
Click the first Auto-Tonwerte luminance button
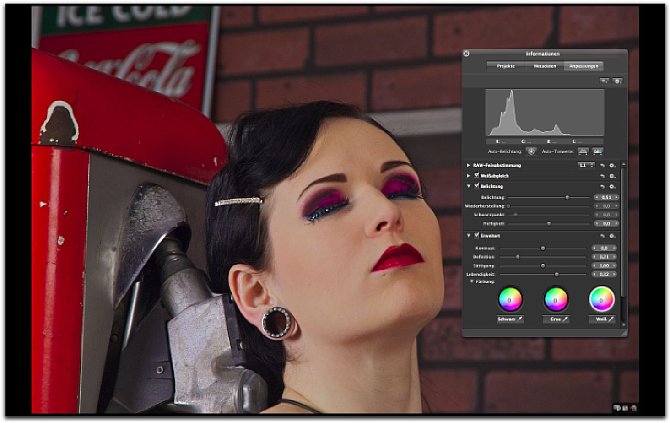click(x=583, y=151)
